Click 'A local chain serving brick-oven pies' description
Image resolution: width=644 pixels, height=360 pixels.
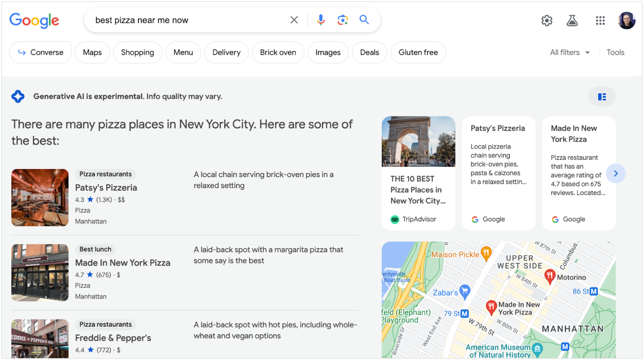pos(264,180)
